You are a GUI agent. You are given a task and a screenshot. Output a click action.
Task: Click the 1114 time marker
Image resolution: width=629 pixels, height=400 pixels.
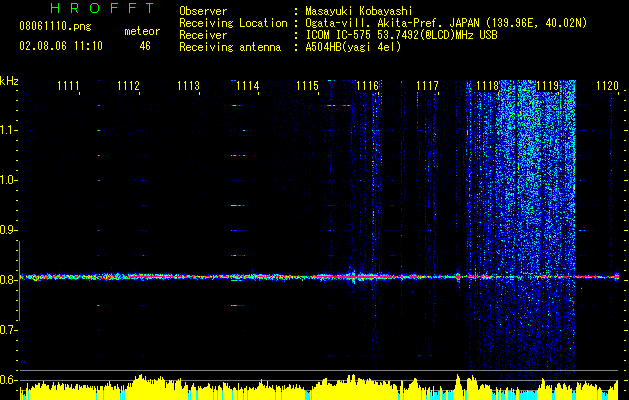coord(248,85)
